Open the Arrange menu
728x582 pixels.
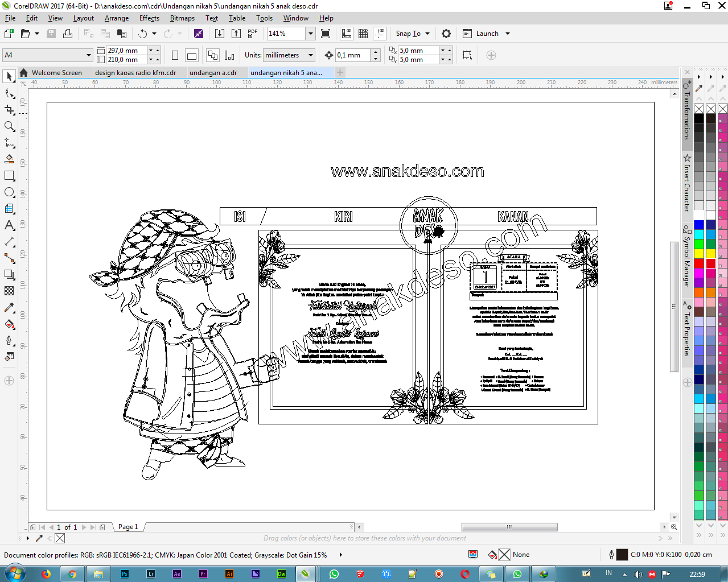point(117,18)
